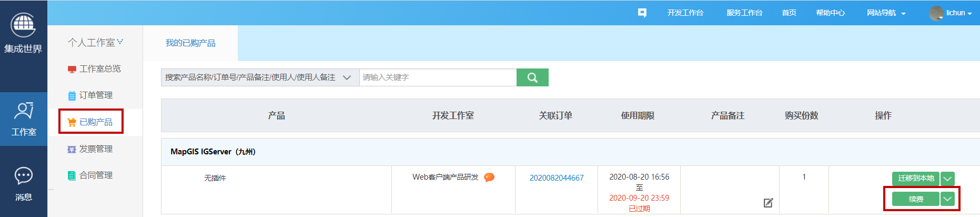
Task: Click the edit product remark pencil icon
Action: (768, 203)
